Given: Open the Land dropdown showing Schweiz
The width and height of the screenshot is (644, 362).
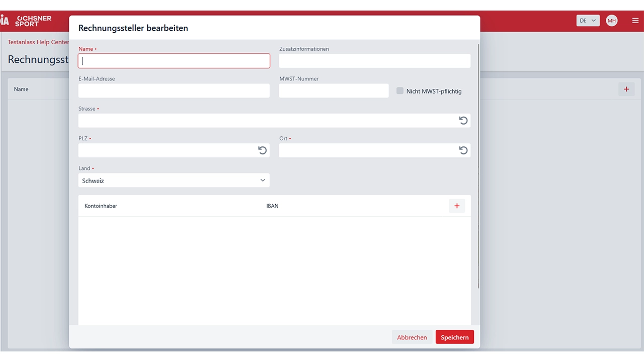Looking at the screenshot, I should pyautogui.click(x=174, y=180).
